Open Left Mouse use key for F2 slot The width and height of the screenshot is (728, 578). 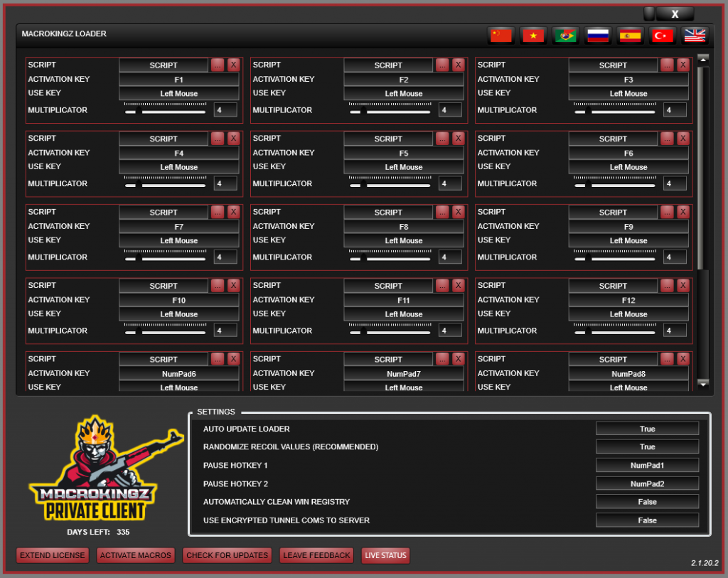(404, 93)
